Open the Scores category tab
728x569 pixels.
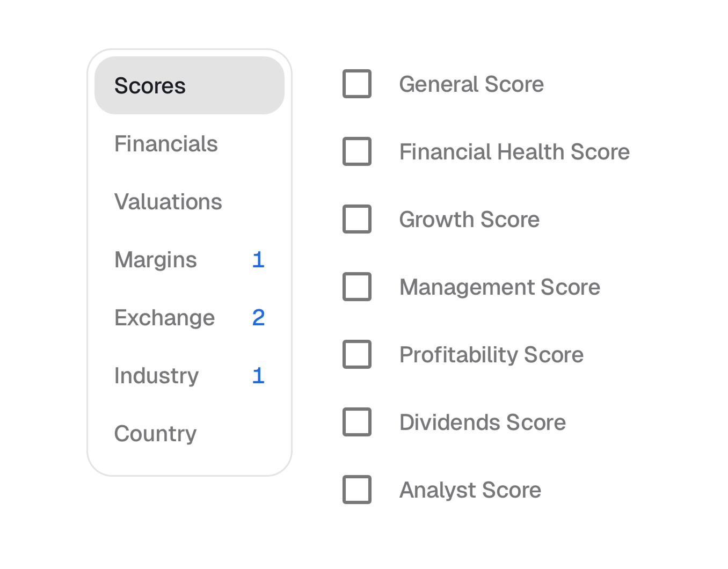[189, 86]
